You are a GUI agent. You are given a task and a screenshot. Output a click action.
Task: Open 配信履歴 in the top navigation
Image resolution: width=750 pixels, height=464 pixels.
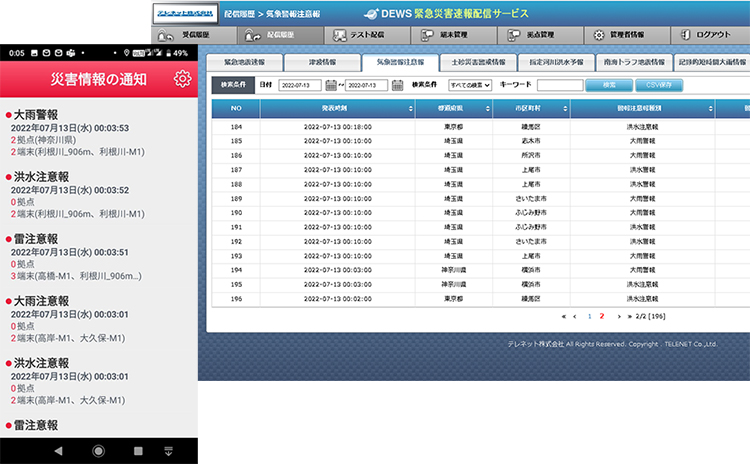pyautogui.click(x=280, y=35)
